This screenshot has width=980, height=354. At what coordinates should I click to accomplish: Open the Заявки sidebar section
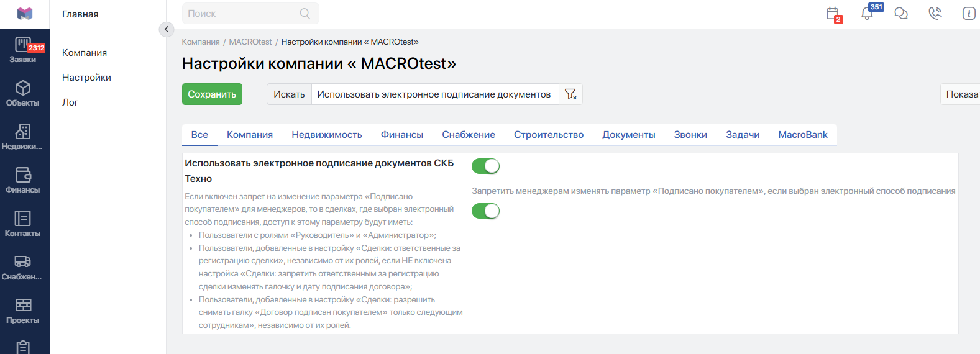coord(23,51)
